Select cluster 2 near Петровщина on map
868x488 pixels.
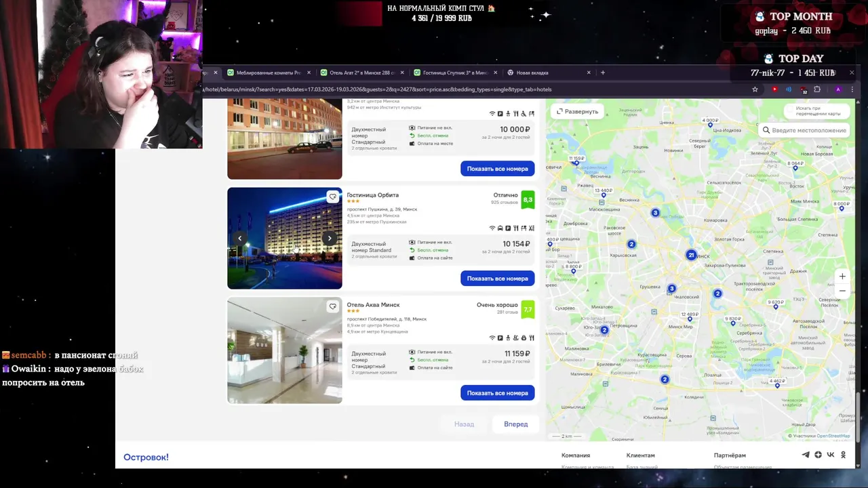pos(604,330)
